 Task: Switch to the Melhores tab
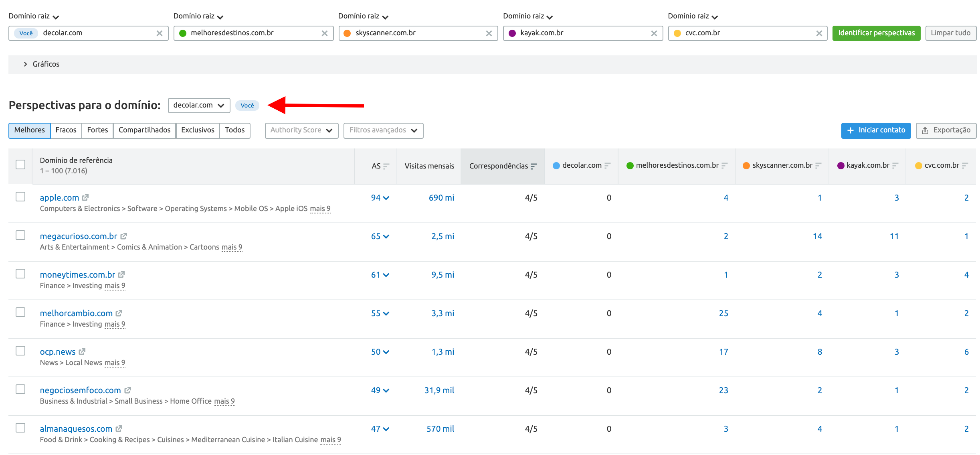(x=30, y=130)
